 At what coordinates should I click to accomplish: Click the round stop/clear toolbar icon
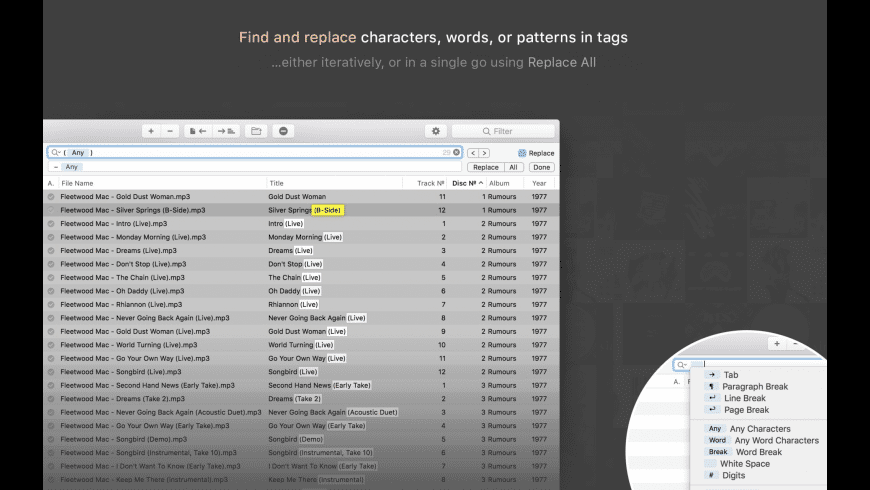283,131
